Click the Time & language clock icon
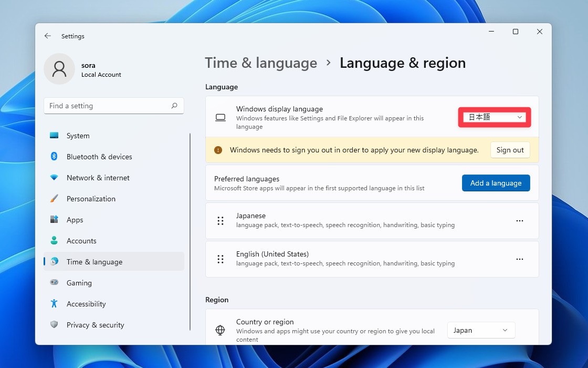 click(54, 262)
